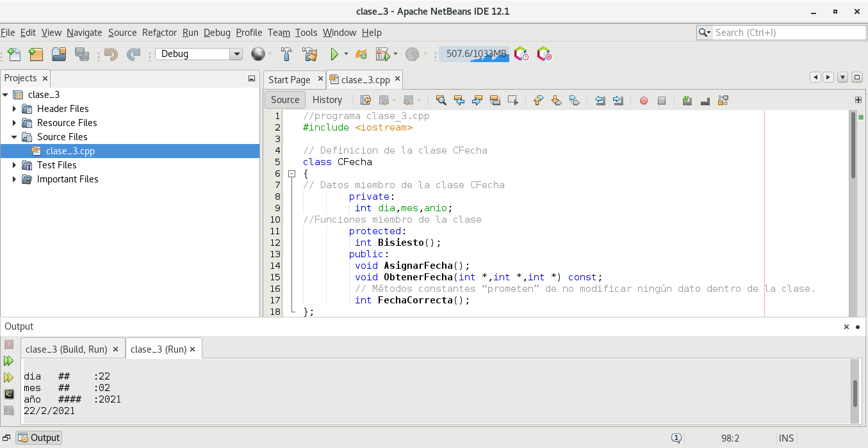Image resolution: width=868 pixels, height=448 pixels.
Task: Click the Open Project folder icon
Action: tap(59, 54)
